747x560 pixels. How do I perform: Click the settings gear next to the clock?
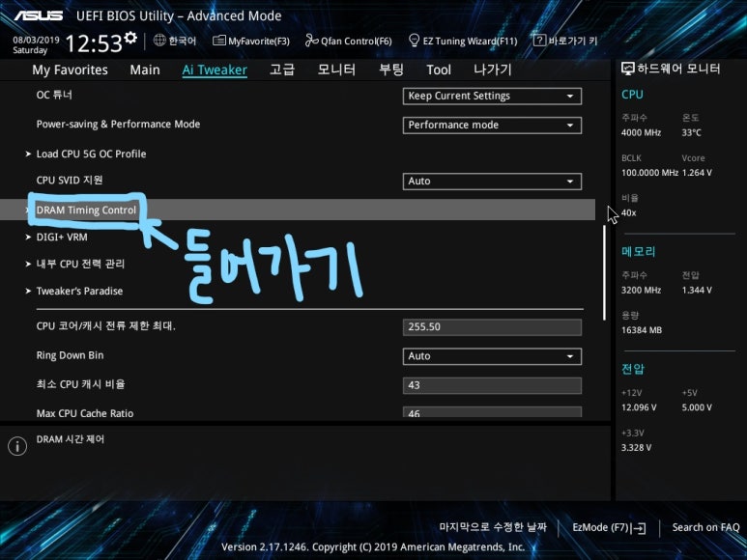[131, 37]
